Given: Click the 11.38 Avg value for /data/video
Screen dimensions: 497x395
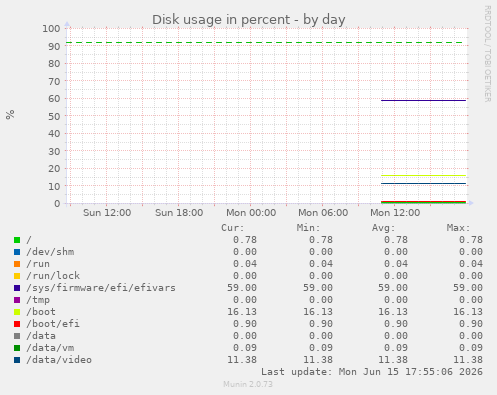Looking at the screenshot, I should pyautogui.click(x=393, y=360).
